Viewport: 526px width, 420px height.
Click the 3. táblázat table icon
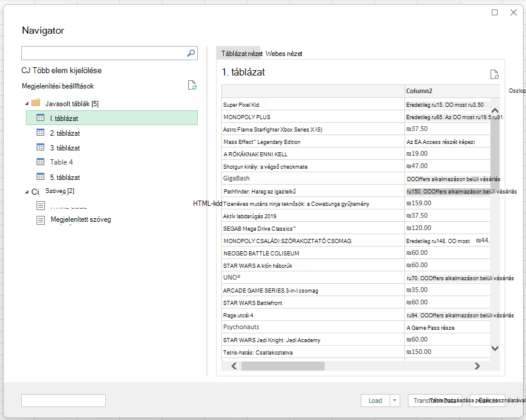pos(40,147)
